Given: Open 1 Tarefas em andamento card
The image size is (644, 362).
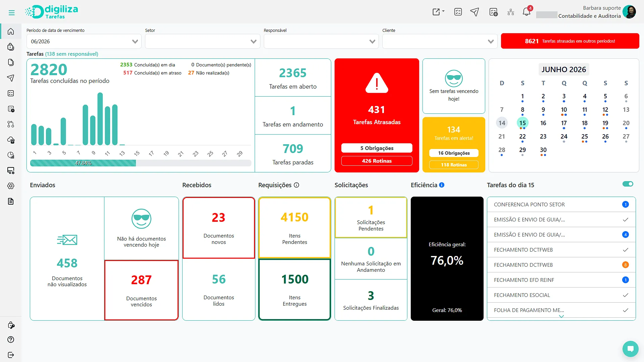Looking at the screenshot, I should click(x=293, y=116).
